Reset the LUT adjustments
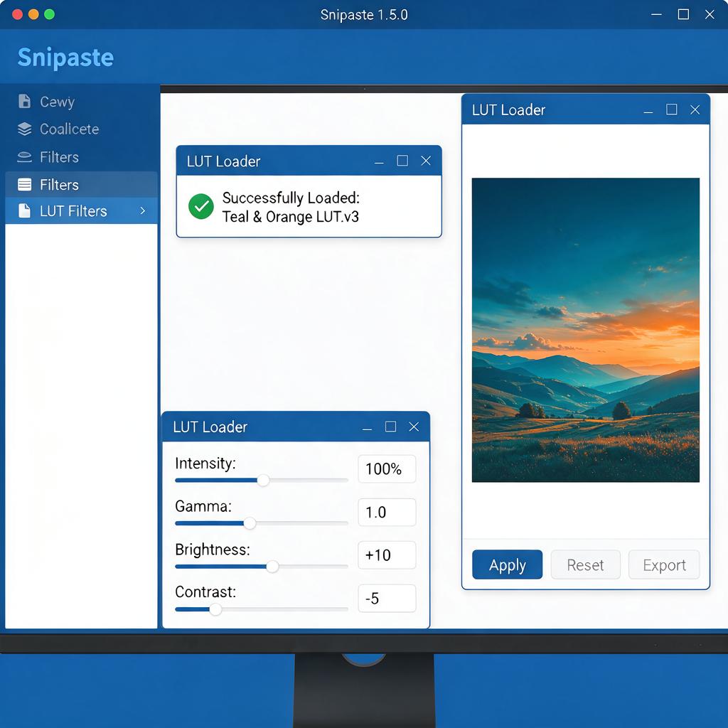This screenshot has width=728, height=728. click(586, 564)
